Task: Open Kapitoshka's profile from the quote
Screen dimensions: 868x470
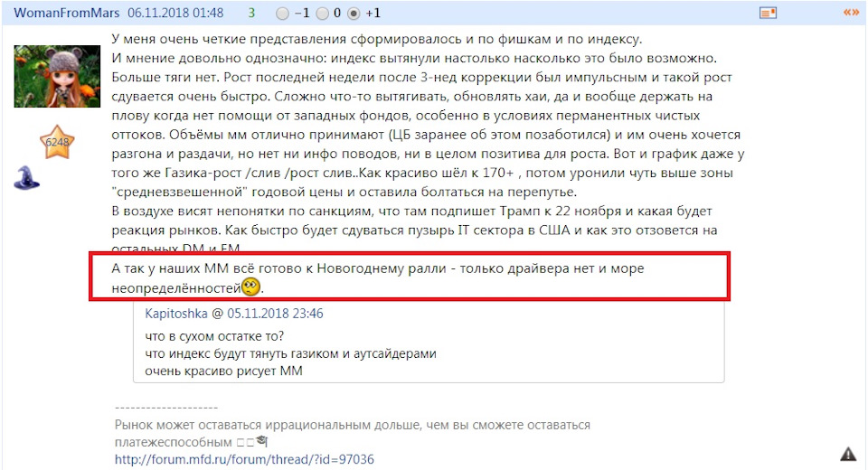Action: pyautogui.click(x=176, y=314)
